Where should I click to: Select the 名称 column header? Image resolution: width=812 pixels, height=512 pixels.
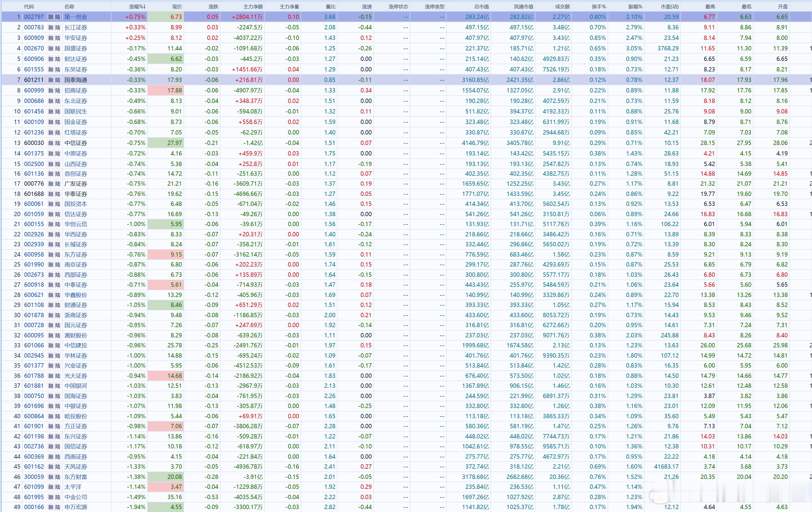(69, 7)
